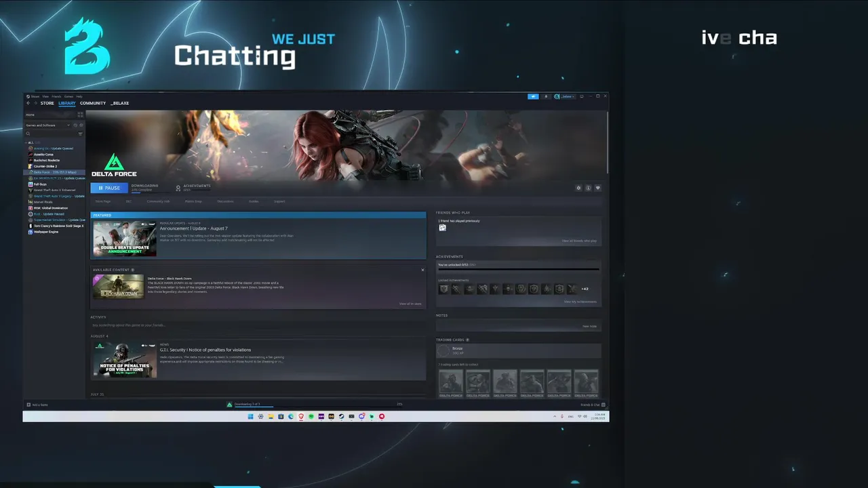Open the Steam icon in the taskbar
The image size is (868, 488).
[341, 416]
